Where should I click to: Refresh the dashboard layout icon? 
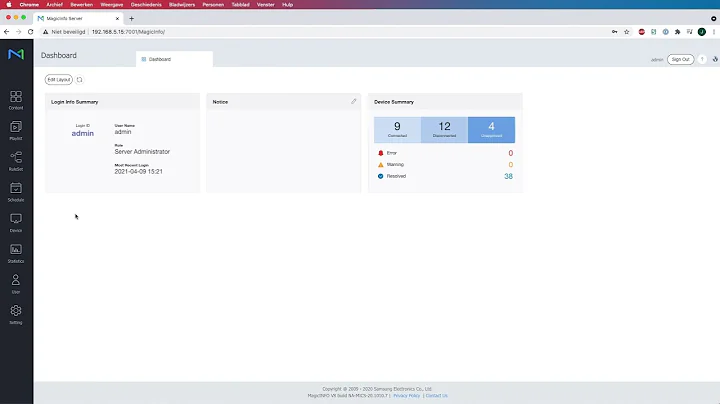(x=79, y=80)
